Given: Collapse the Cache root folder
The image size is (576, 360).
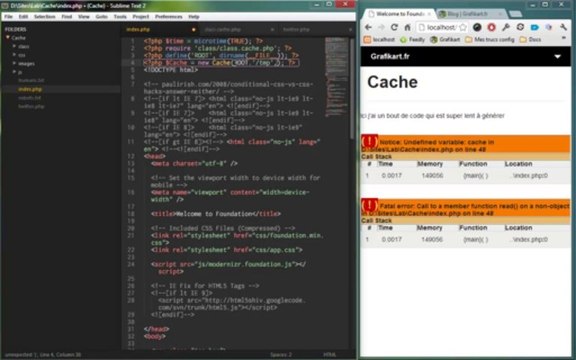Looking at the screenshot, I should pos(8,37).
